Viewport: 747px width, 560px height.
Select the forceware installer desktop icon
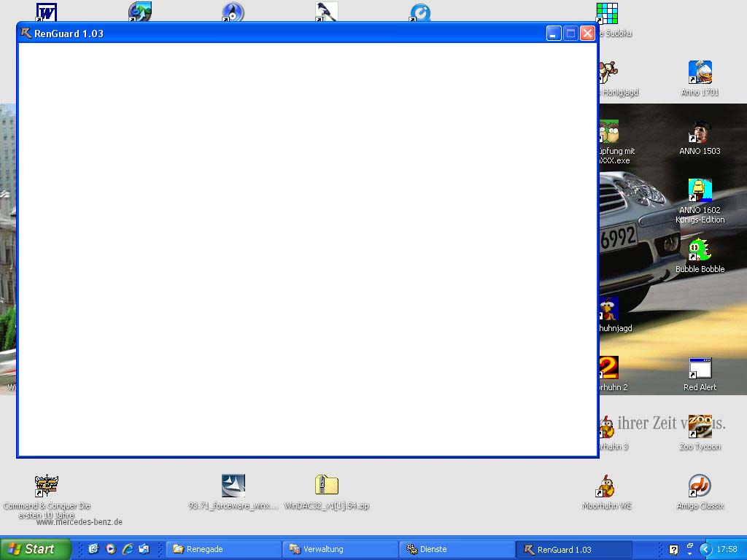tap(233, 486)
